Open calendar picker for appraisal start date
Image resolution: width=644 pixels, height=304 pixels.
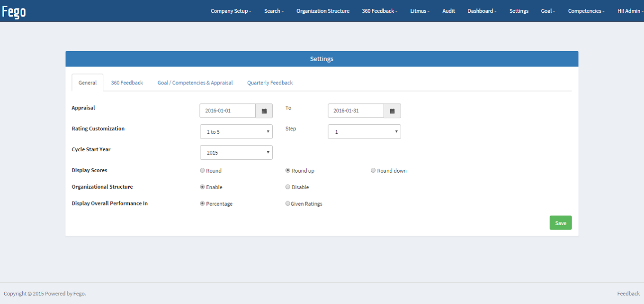(264, 111)
